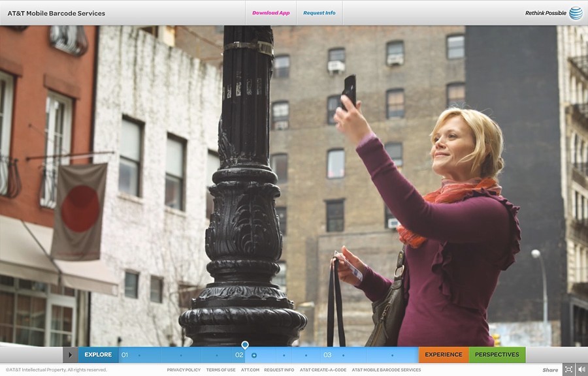Screen dimensions: 588x376
Task: Jump to chapter 01 on timeline
Action: coord(124,355)
